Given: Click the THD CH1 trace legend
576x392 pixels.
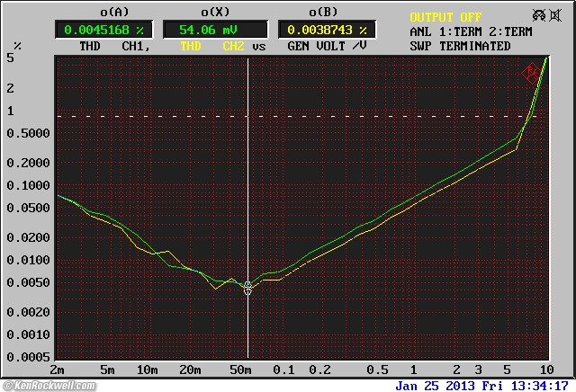Looking at the screenshot, I should [x=115, y=46].
